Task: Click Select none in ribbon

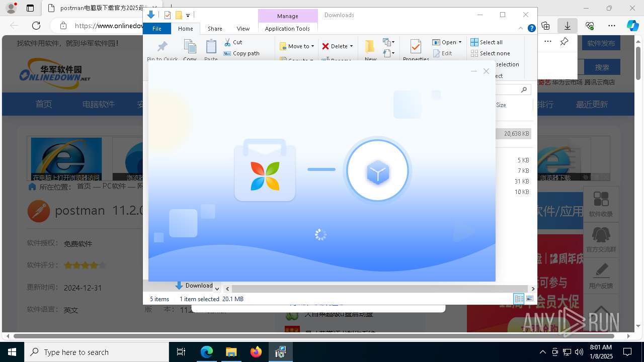Action: (x=490, y=53)
